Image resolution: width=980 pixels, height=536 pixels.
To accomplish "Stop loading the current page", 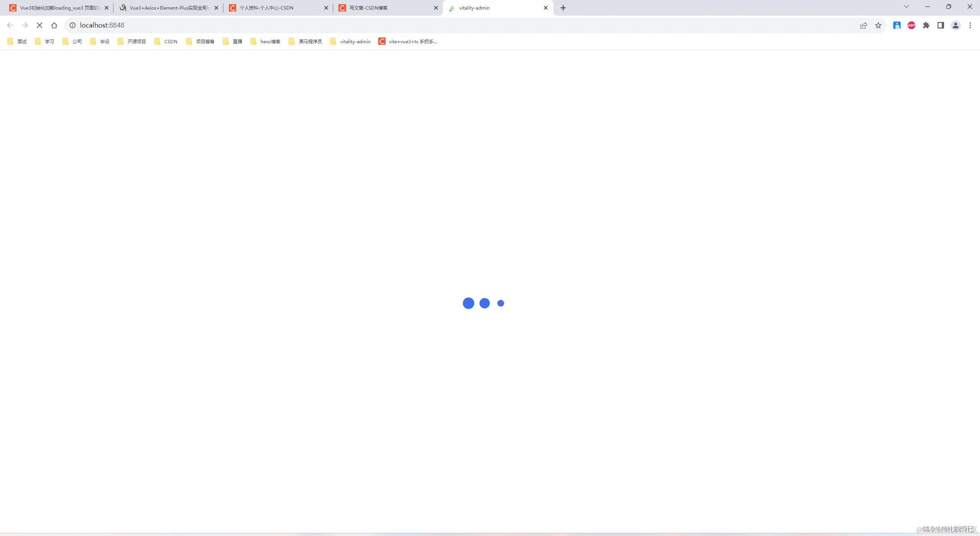I will tap(39, 25).
